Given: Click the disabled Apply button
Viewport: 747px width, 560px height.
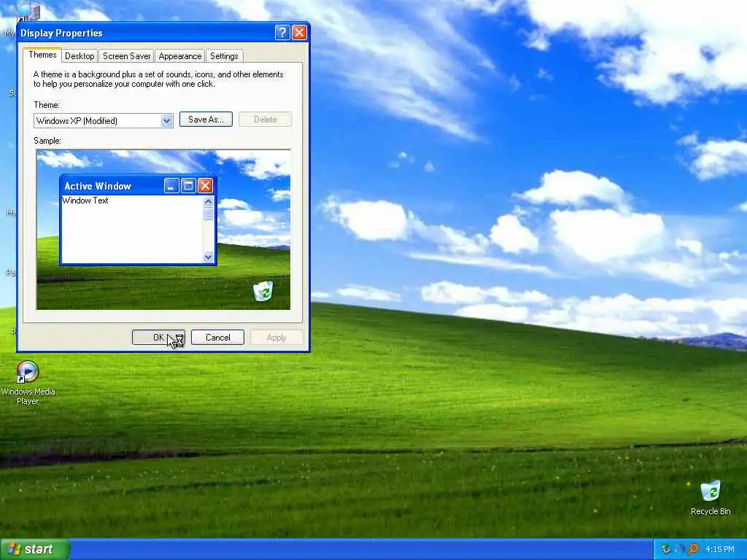Looking at the screenshot, I should click(x=276, y=338).
